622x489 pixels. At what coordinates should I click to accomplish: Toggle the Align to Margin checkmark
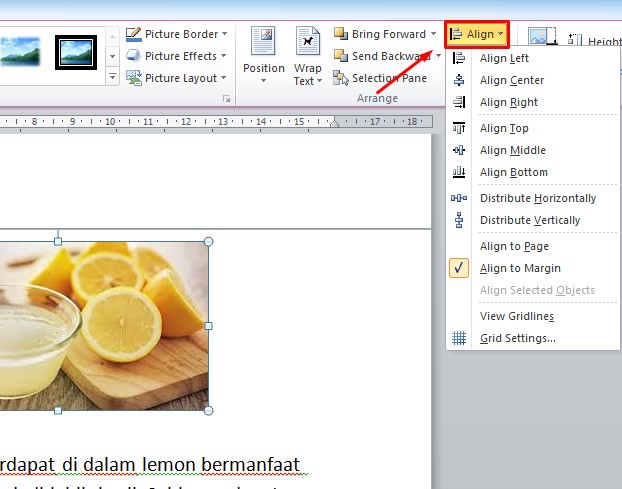(459, 268)
